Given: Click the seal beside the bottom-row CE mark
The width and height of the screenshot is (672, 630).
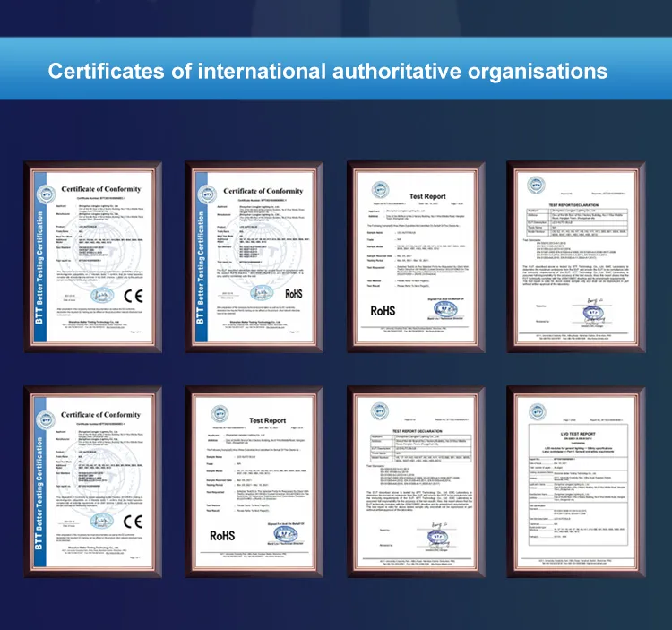Looking at the screenshot, I should tap(101, 522).
